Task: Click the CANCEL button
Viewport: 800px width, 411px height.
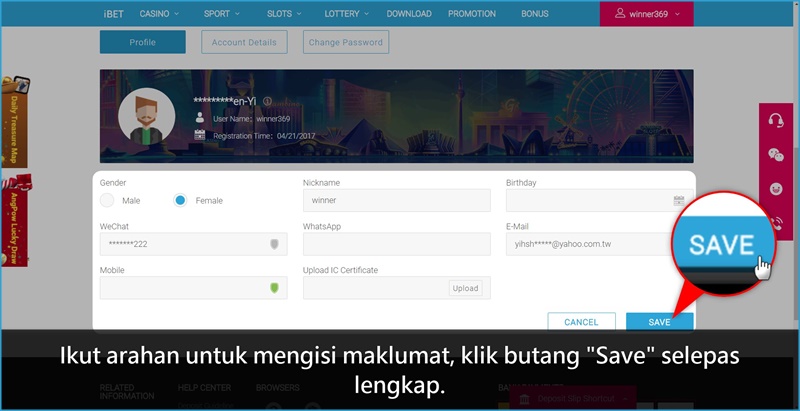Action: [x=581, y=322]
